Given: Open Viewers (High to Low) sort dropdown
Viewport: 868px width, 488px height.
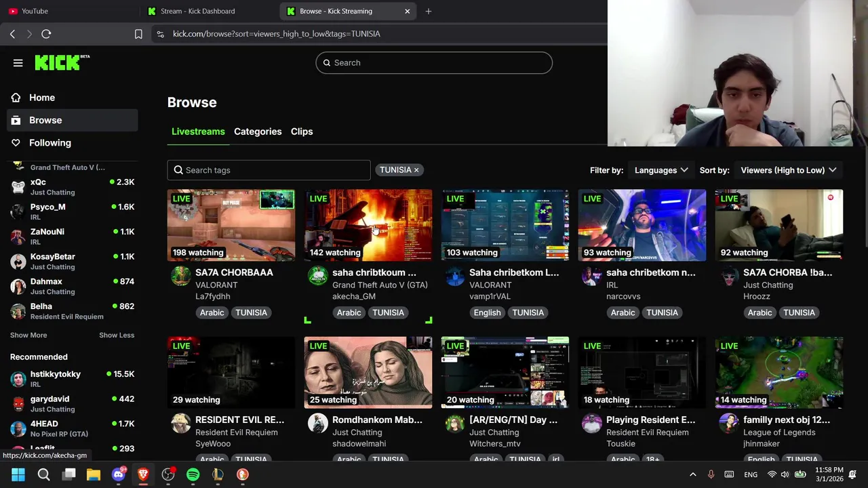Looking at the screenshot, I should pyautogui.click(x=789, y=170).
